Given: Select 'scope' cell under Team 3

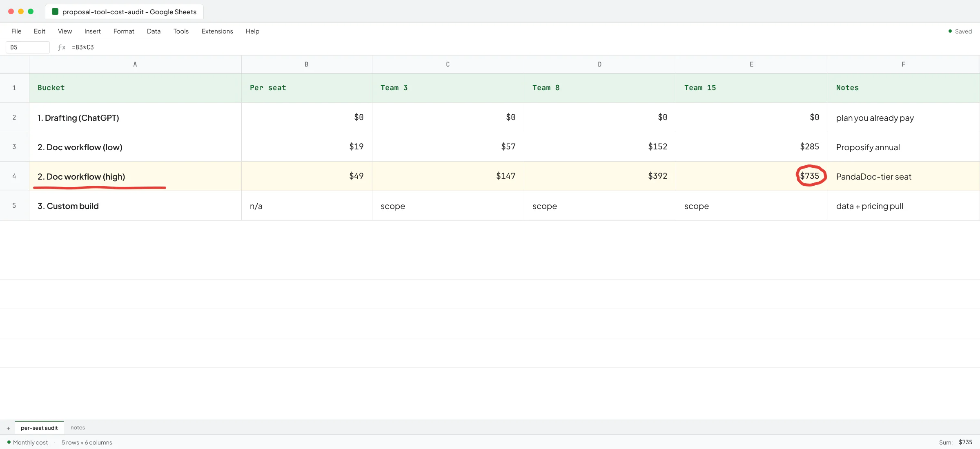Looking at the screenshot, I should pos(448,205).
